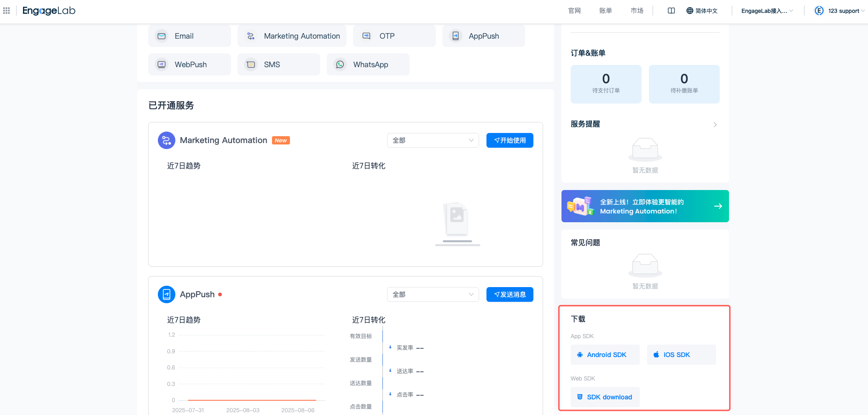868x415 pixels.
Task: Click the Web SDK label
Action: point(583,379)
